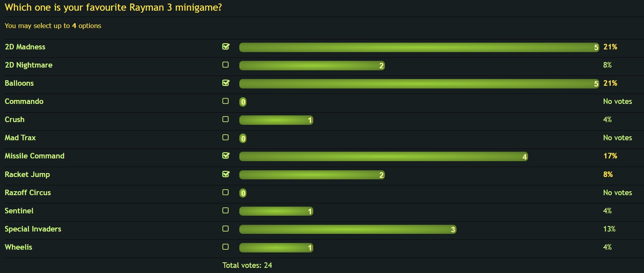Check the Commando checkbox
Viewport: 644px width, 273px height.
[x=225, y=101]
